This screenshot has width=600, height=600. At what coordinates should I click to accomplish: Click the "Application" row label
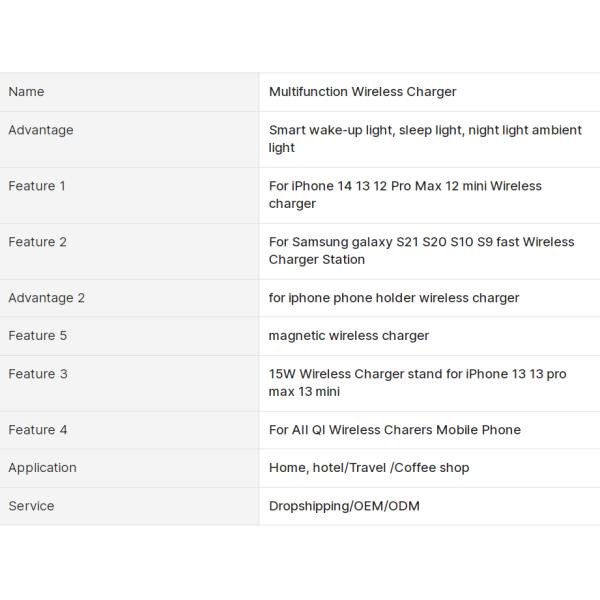(x=43, y=468)
